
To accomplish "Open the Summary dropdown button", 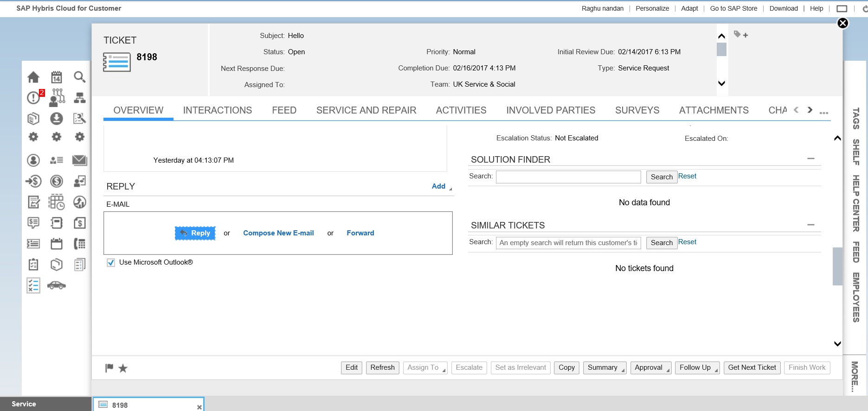I will 604,367.
